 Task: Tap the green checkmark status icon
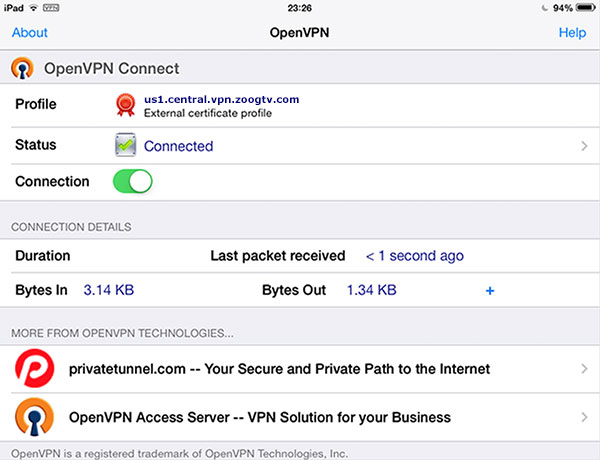click(x=126, y=145)
